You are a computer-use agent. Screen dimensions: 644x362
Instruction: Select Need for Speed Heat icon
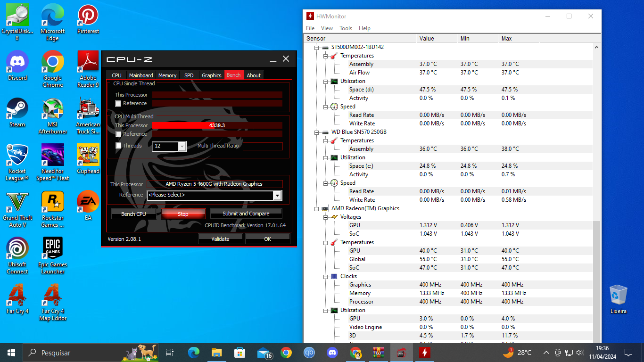coord(53,163)
